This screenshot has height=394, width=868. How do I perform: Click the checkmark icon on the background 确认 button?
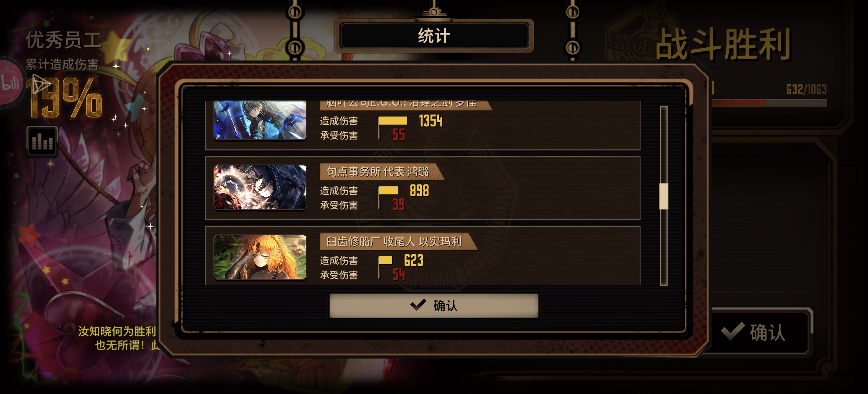click(x=733, y=331)
